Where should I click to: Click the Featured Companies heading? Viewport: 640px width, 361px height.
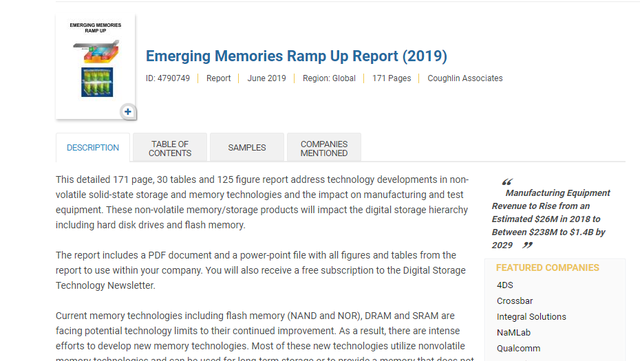547,268
